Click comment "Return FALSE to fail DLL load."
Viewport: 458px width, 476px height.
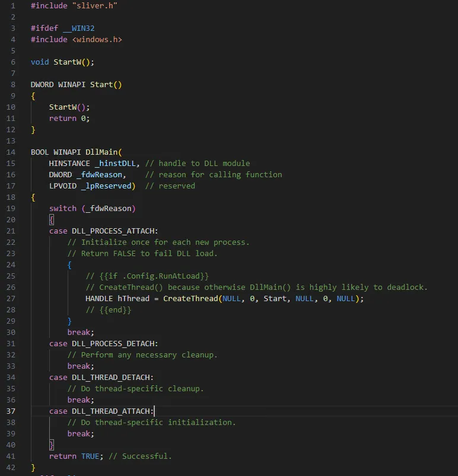pos(142,254)
